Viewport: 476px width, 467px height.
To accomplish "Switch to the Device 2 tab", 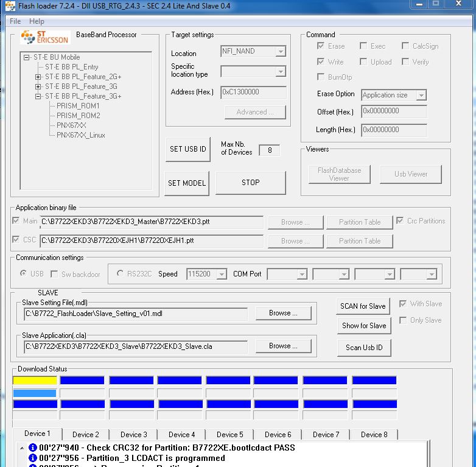I will 86,435.
